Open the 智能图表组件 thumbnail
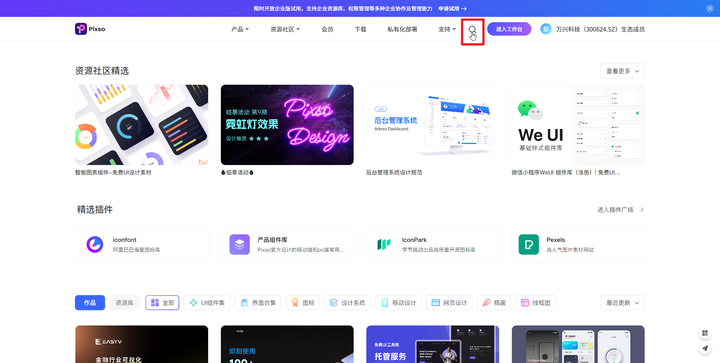 [x=141, y=125]
